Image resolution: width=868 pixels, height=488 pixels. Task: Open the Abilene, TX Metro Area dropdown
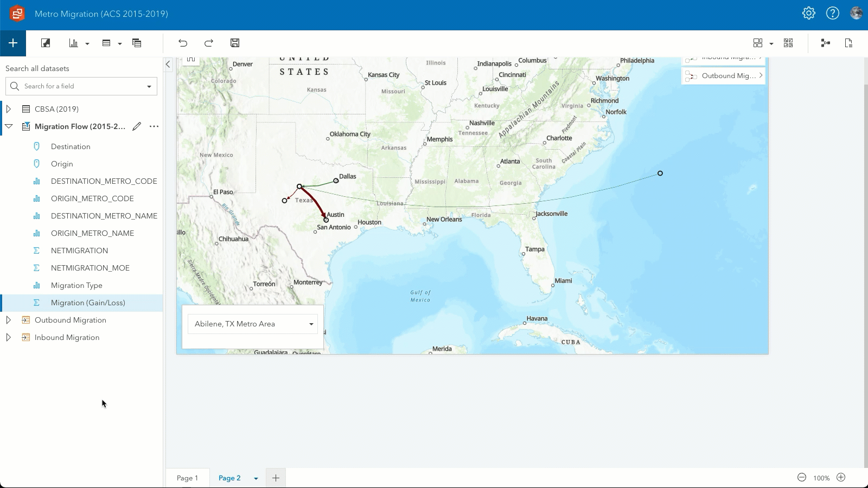[x=253, y=324]
